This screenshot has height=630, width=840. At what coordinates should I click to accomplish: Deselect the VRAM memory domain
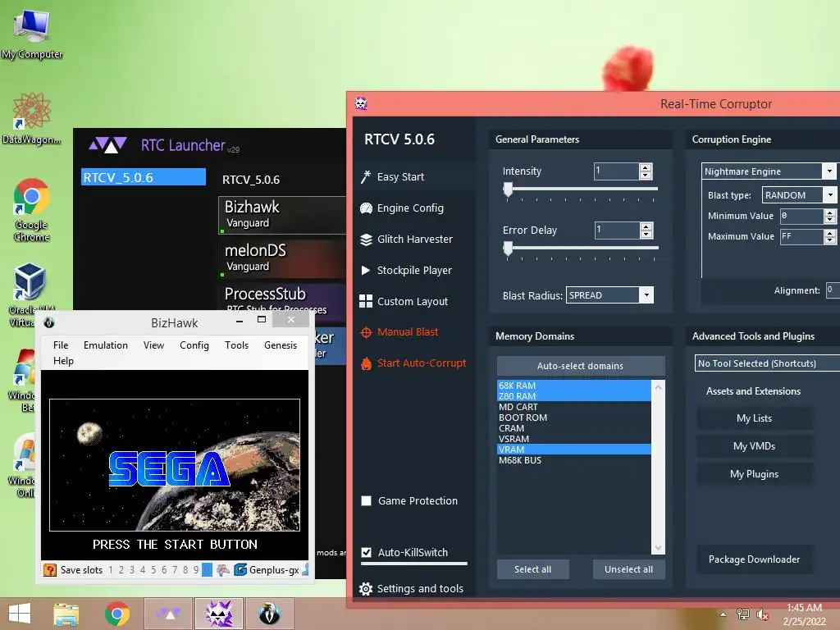(573, 450)
